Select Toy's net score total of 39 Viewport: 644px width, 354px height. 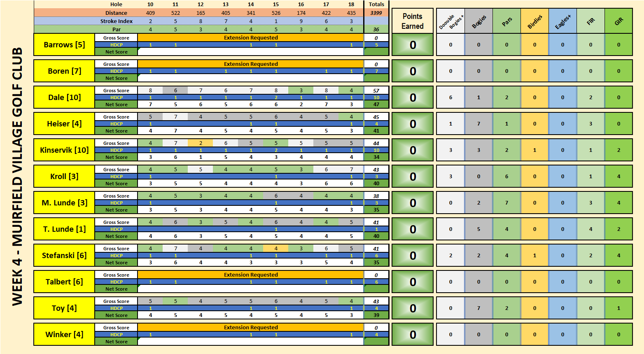[376, 315]
